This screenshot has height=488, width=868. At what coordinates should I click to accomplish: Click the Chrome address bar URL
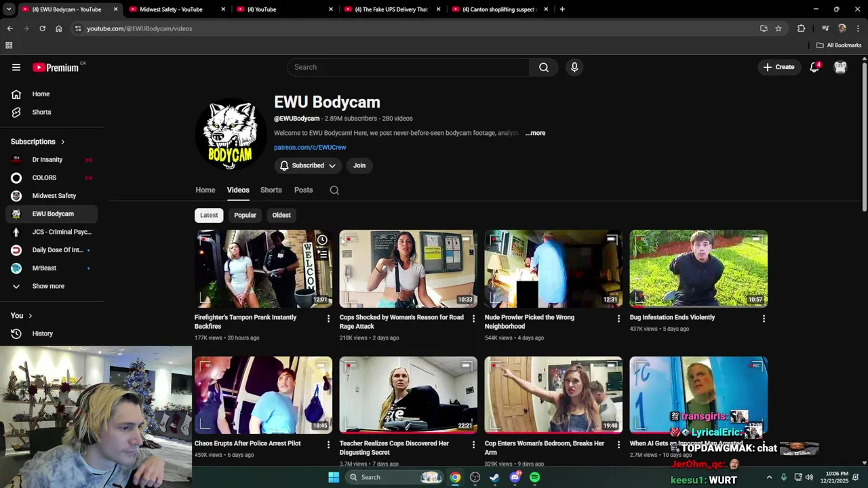140,28
